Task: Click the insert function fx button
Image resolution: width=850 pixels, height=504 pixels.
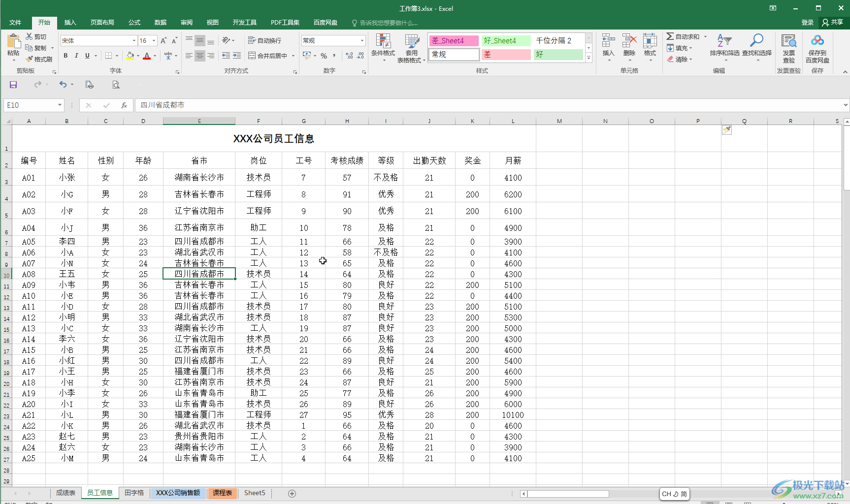Action: click(124, 105)
